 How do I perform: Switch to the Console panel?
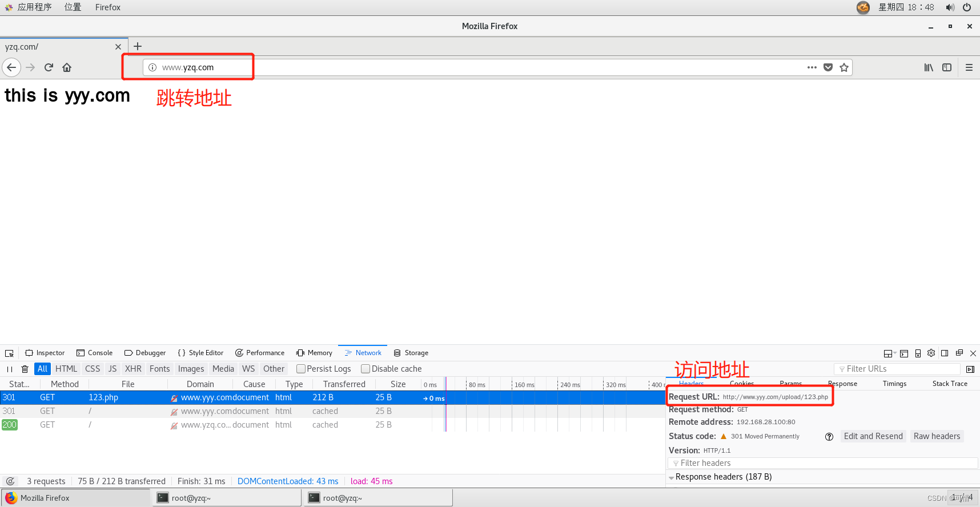coord(95,353)
